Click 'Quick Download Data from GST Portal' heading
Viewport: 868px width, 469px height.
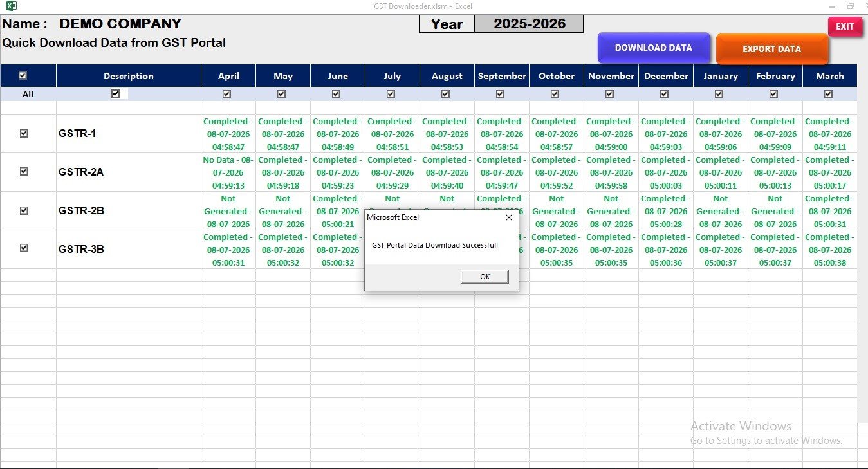114,43
